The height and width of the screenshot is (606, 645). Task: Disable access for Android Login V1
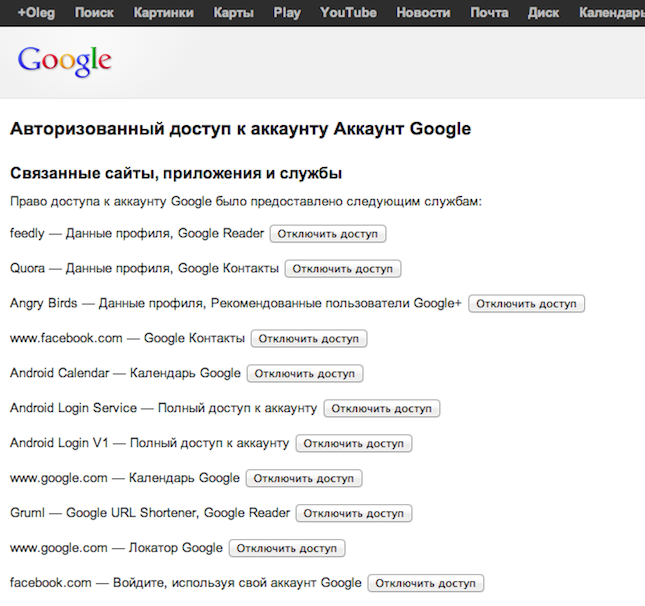pyautogui.click(x=354, y=443)
